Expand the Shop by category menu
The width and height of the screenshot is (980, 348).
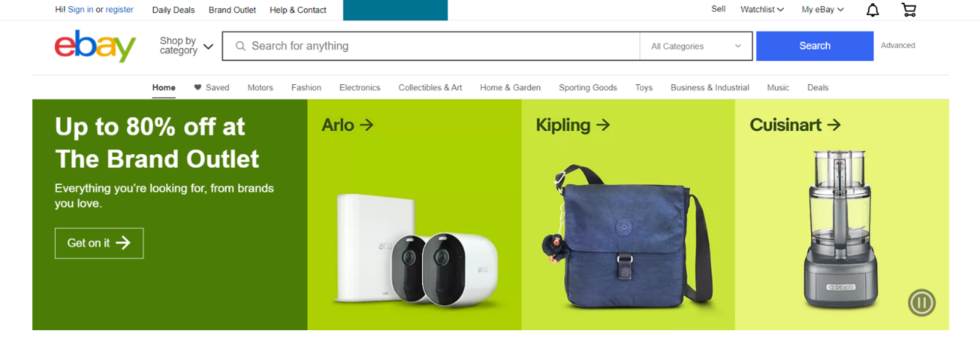pyautogui.click(x=186, y=46)
